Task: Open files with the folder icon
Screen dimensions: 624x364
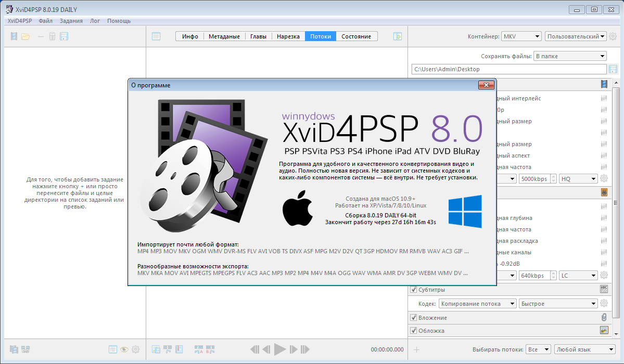Action: coord(26,36)
